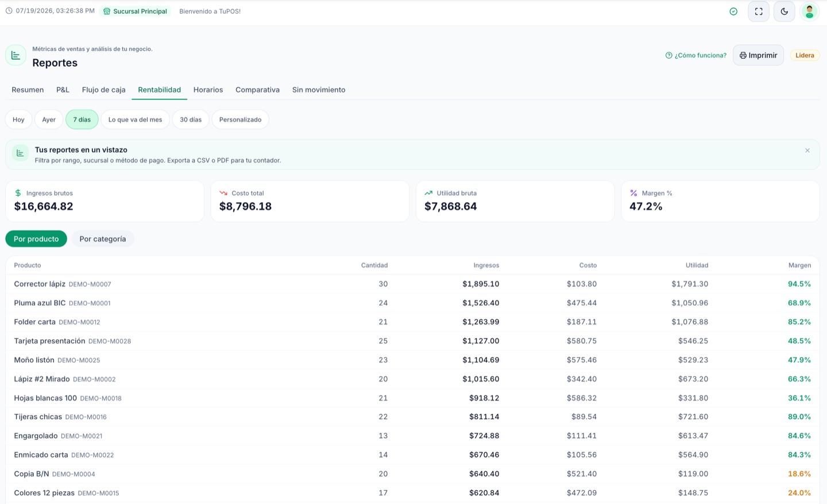Click the $8,796.18 total cost value
This screenshot has height=504, width=827.
pos(245,207)
